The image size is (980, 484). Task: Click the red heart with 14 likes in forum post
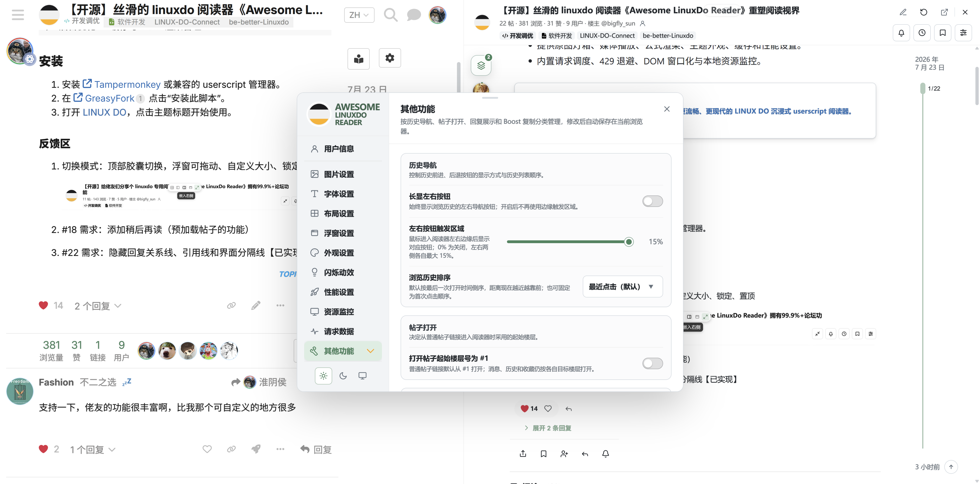43,306
